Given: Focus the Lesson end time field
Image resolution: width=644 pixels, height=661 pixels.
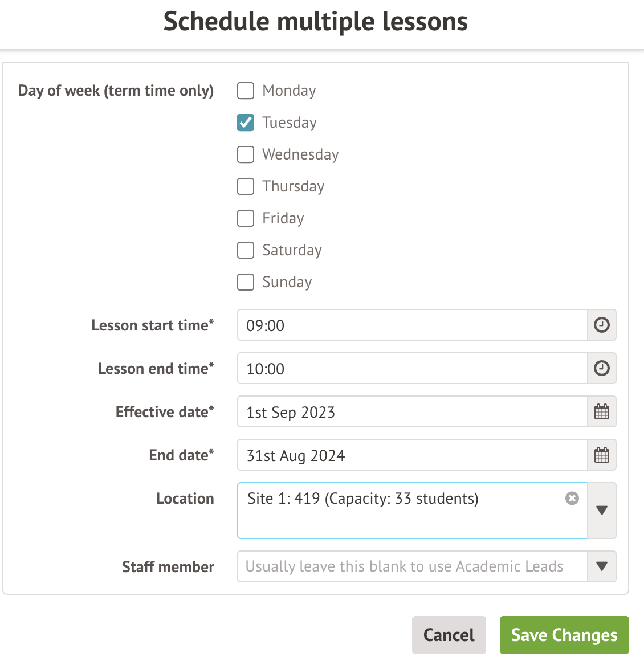Looking at the screenshot, I should pyautogui.click(x=411, y=369).
